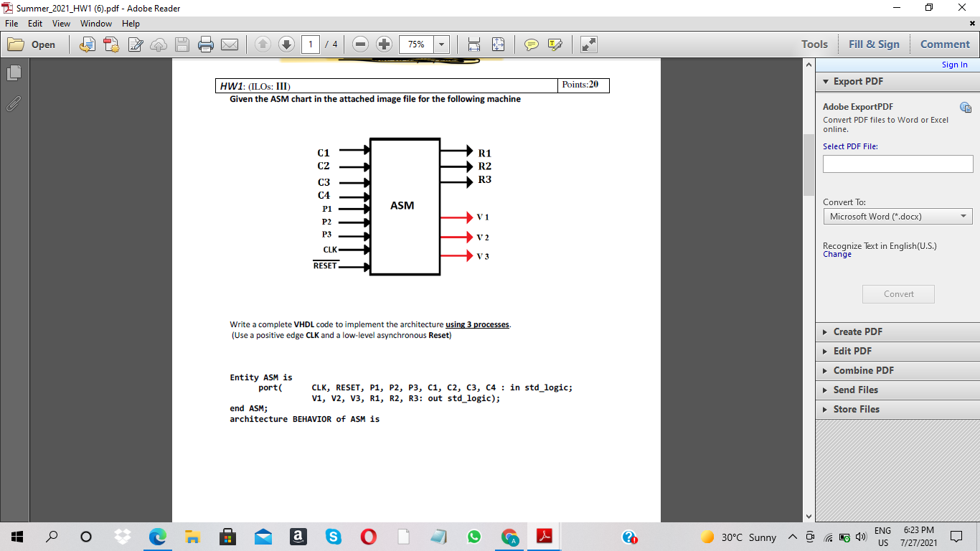Add a sticky note comment

(x=530, y=44)
